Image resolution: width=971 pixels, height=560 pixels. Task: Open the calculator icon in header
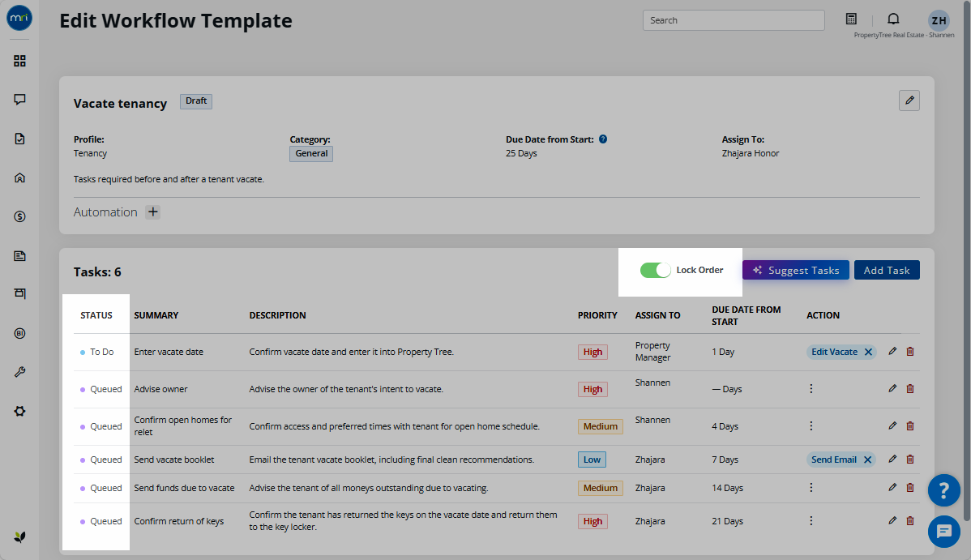(852, 19)
